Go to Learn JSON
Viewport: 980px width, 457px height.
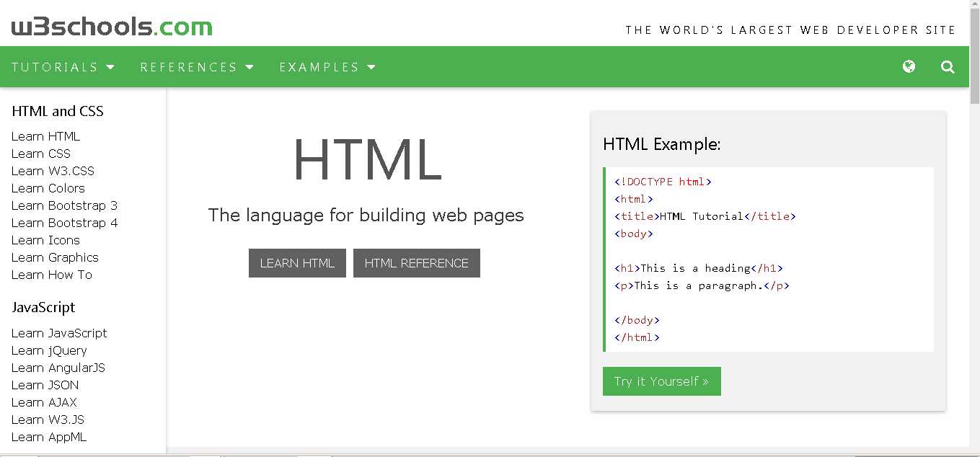pos(45,385)
